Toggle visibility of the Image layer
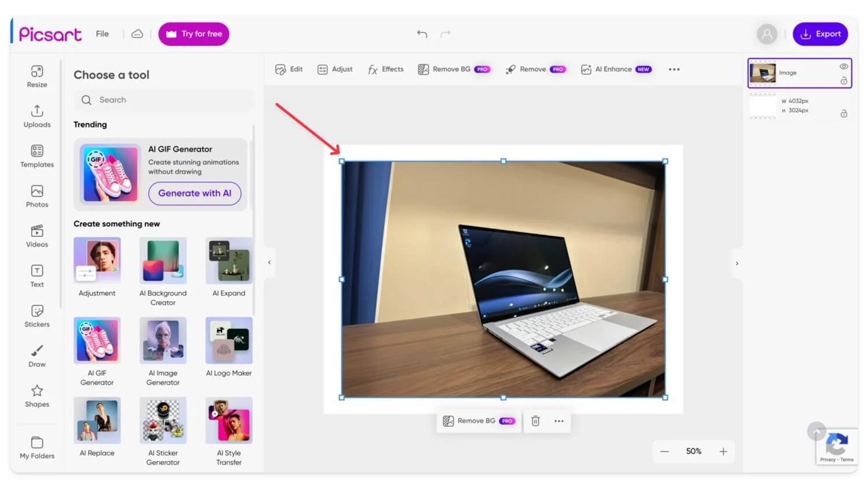This screenshot has width=868, height=488. pos(844,66)
